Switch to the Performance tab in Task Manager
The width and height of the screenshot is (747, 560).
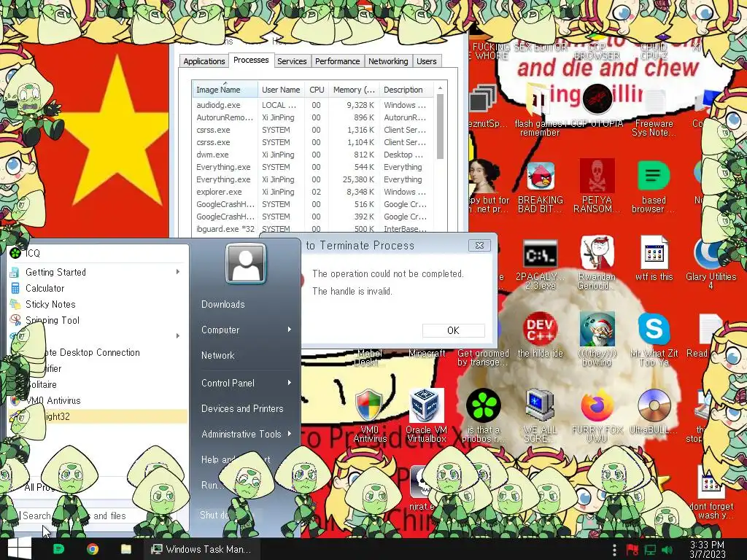coord(337,61)
